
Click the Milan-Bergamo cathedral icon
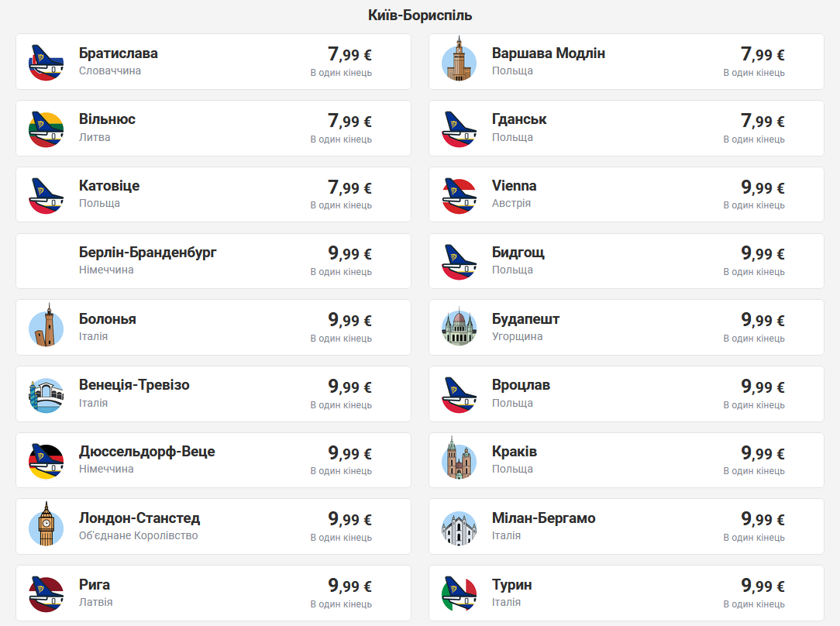[x=459, y=527]
